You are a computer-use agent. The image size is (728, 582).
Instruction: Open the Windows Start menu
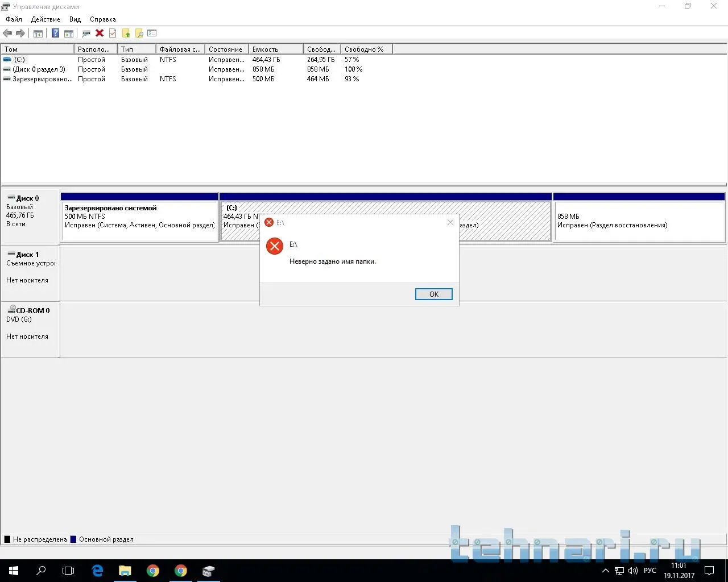point(14,571)
